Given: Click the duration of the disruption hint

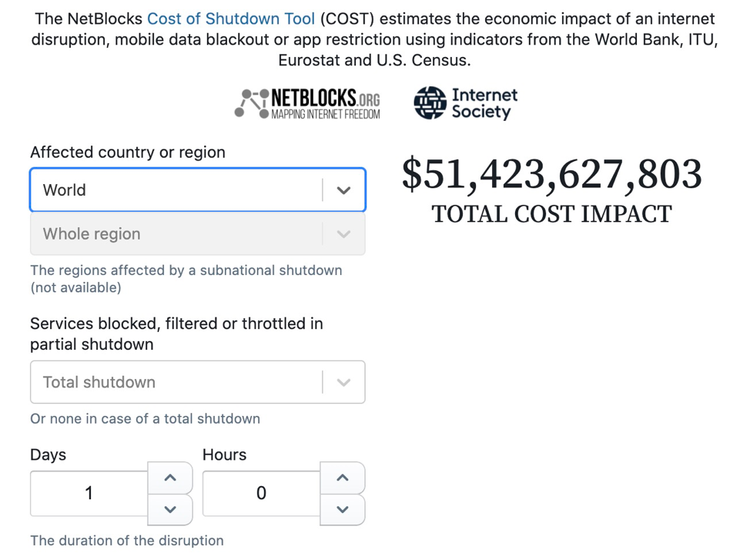Looking at the screenshot, I should point(127,541).
